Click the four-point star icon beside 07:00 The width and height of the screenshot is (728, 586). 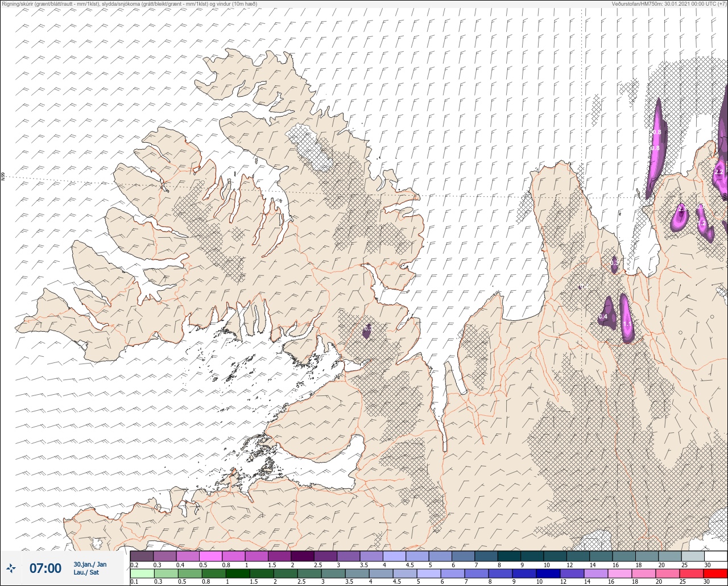click(x=11, y=568)
